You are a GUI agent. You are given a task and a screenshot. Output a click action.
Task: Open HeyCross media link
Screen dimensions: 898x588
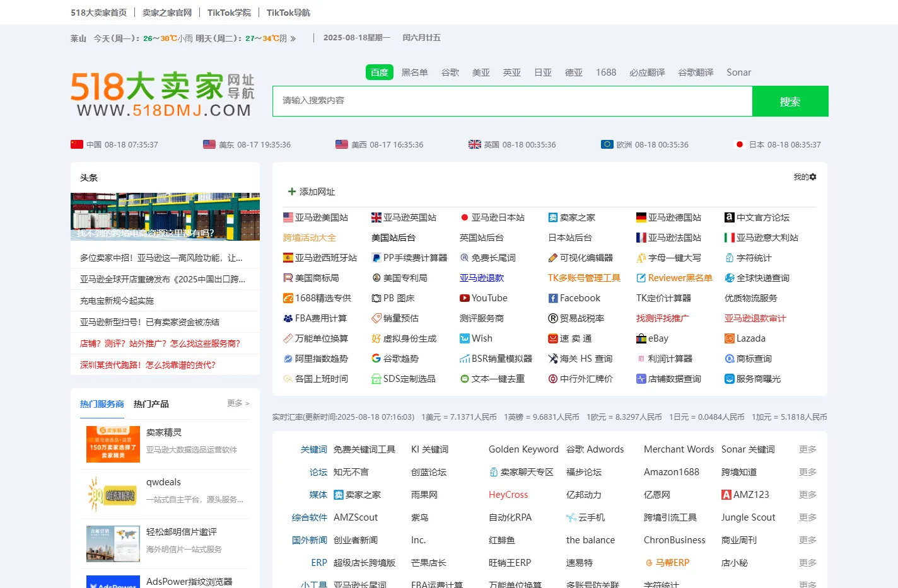pyautogui.click(x=508, y=495)
